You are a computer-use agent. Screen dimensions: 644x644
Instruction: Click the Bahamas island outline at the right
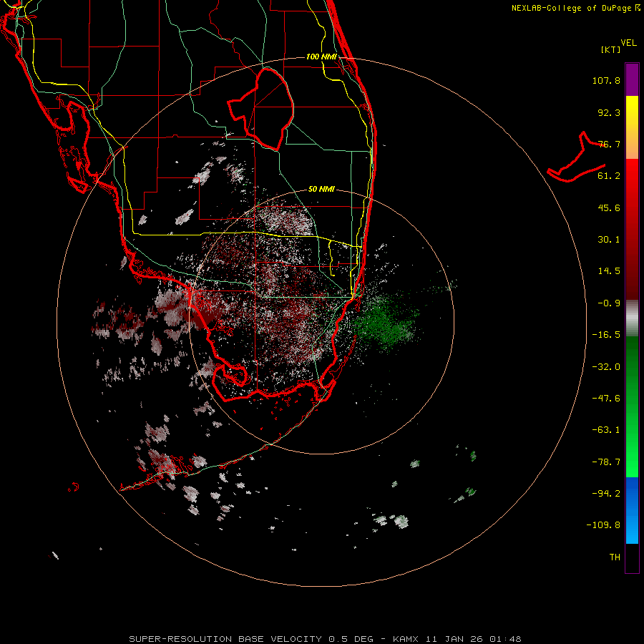[x=576, y=158]
